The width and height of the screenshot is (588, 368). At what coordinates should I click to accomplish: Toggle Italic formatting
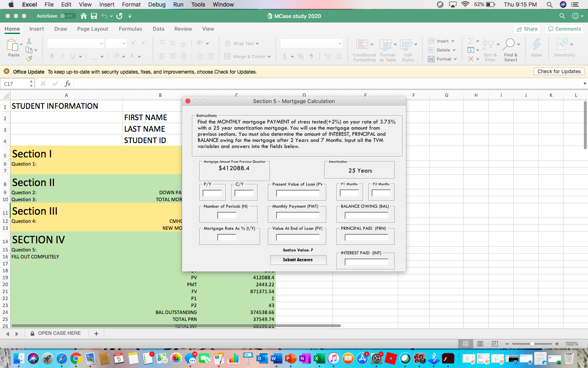click(x=62, y=56)
